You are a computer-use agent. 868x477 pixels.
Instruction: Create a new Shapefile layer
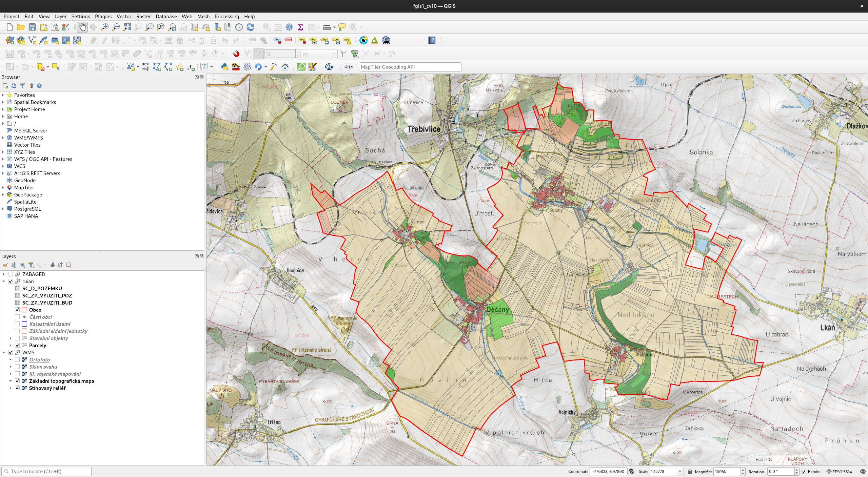(32, 40)
